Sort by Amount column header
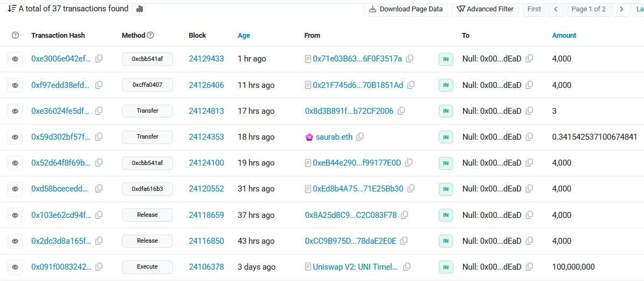The image size is (644, 281). 564,36
